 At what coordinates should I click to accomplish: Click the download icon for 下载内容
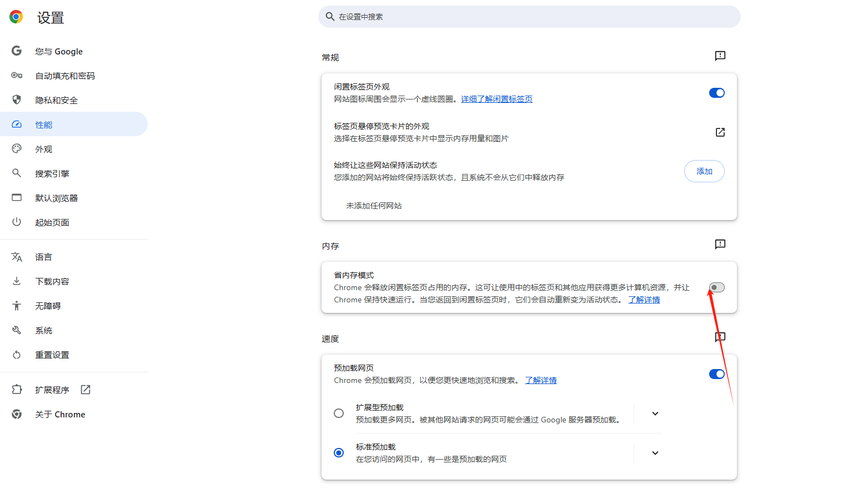17,281
